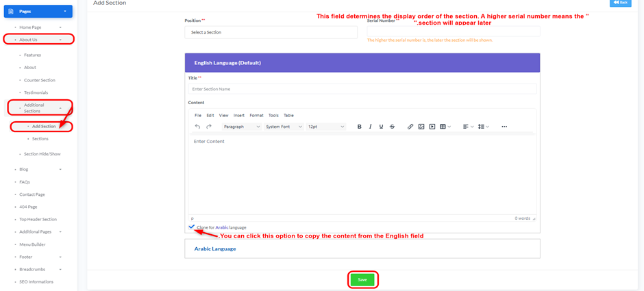
Task: Click the Undo arrow in editor
Action: coord(198,127)
